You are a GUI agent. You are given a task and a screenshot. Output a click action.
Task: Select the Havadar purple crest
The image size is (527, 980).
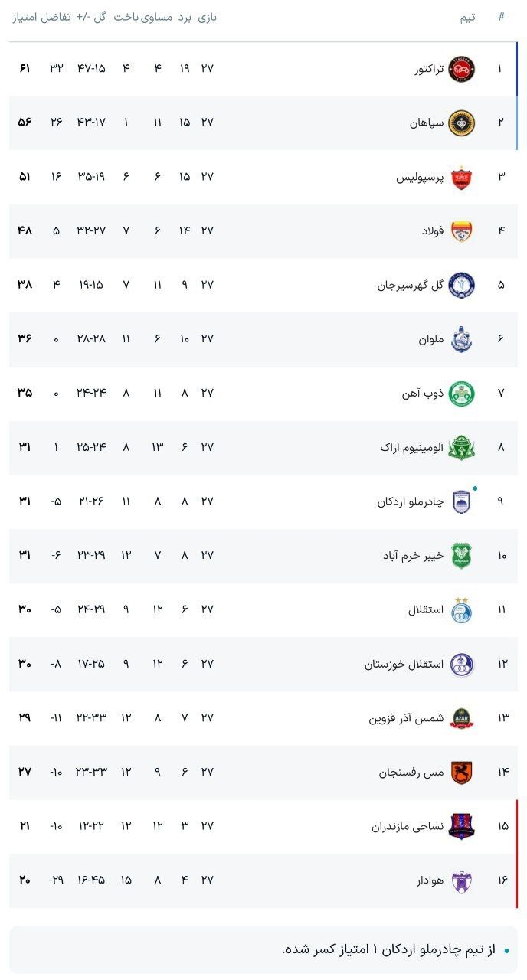pos(461,880)
